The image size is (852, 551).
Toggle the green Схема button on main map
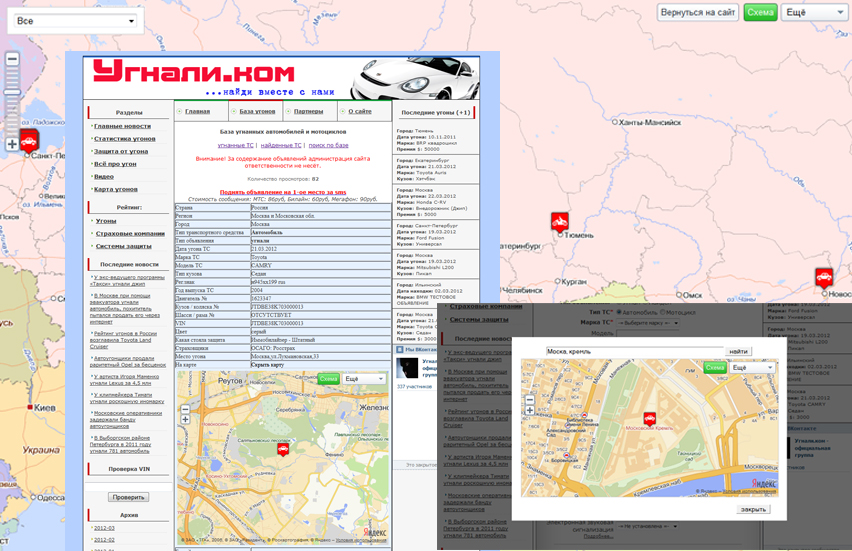tap(760, 12)
